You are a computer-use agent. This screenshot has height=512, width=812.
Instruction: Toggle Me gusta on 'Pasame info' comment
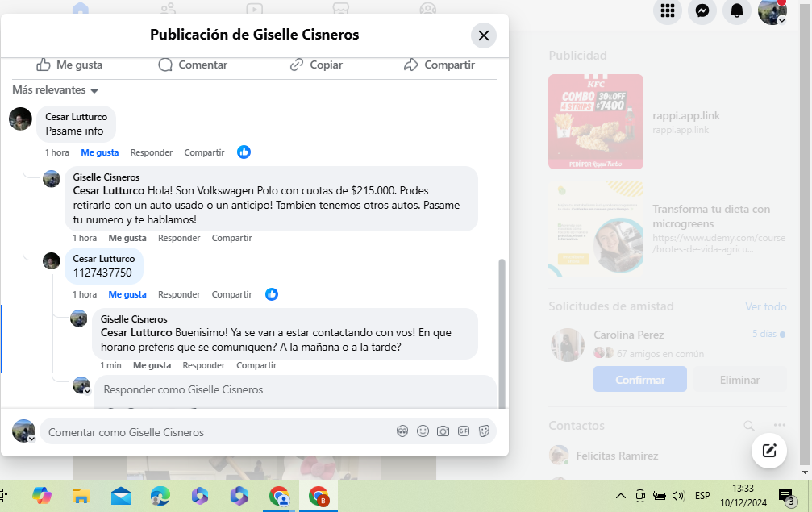point(99,152)
